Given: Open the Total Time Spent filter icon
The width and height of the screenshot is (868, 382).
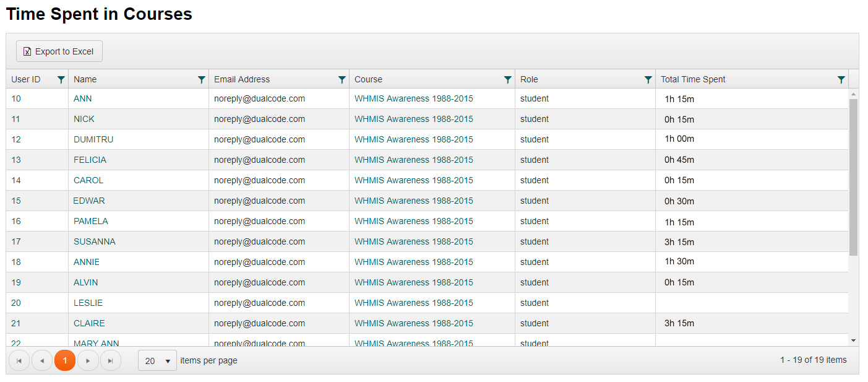Looking at the screenshot, I should 841,79.
